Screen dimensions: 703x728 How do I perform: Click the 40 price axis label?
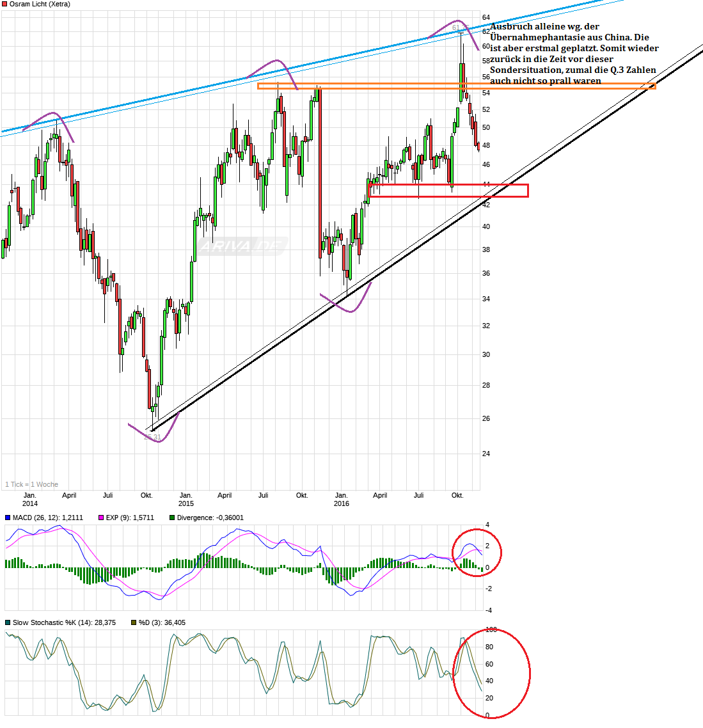(x=486, y=227)
